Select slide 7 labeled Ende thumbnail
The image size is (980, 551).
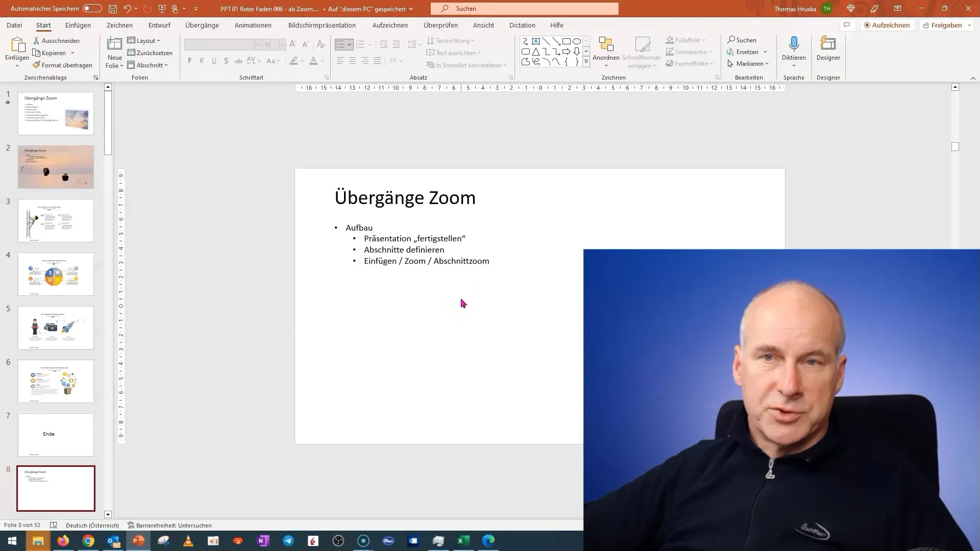tap(56, 433)
